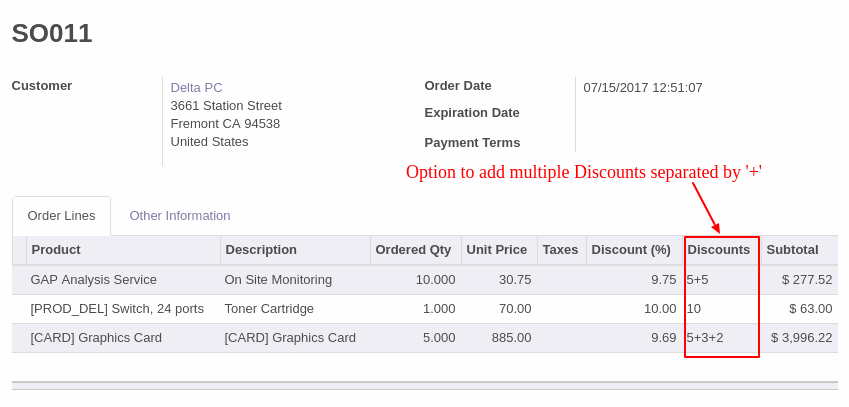This screenshot has height=407, width=849.
Task: Select the Order Lines tab
Action: [x=61, y=215]
